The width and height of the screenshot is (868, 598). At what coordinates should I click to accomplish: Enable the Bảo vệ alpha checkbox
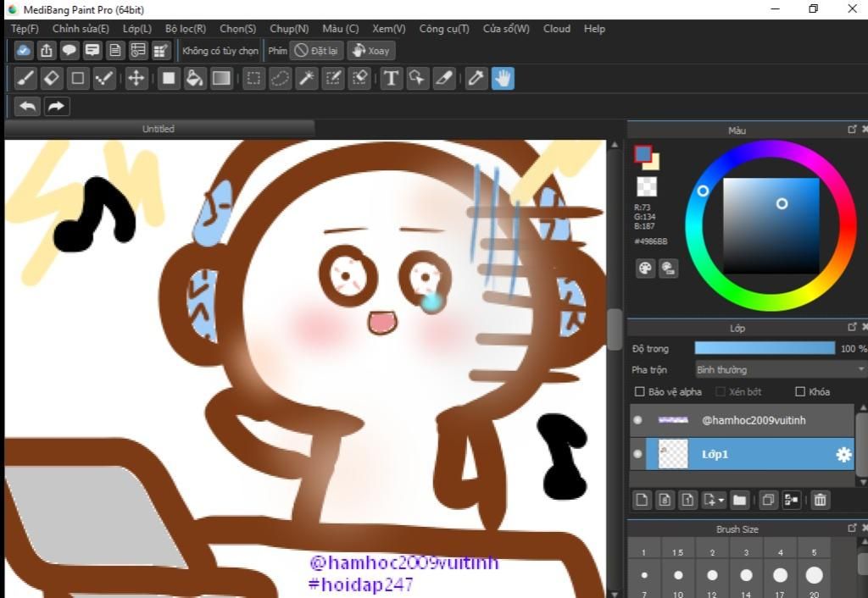pyautogui.click(x=639, y=391)
